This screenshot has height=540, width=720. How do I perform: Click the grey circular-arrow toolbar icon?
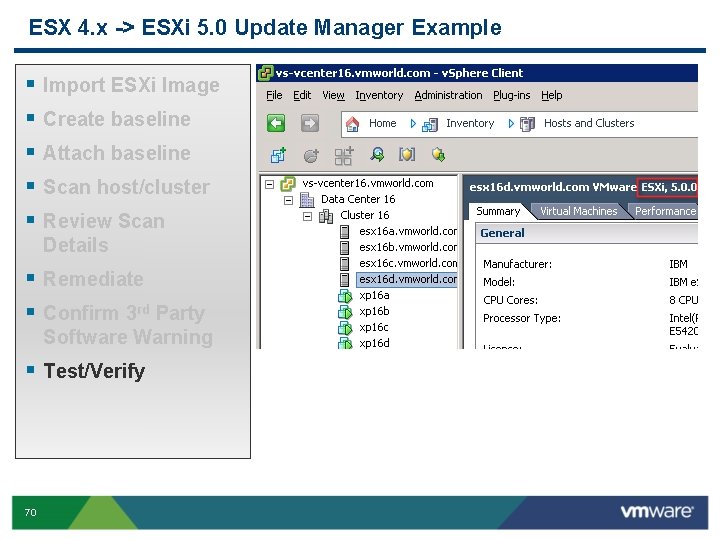point(311,156)
